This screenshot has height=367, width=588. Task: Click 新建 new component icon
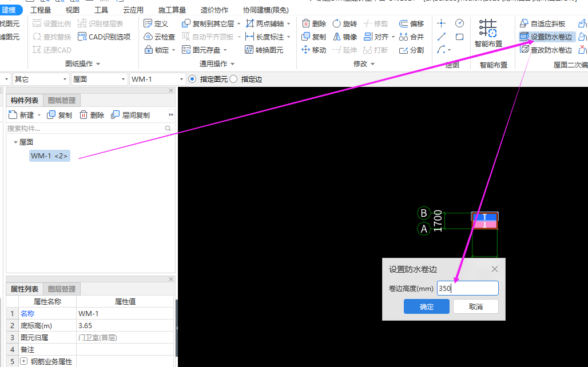tap(13, 115)
